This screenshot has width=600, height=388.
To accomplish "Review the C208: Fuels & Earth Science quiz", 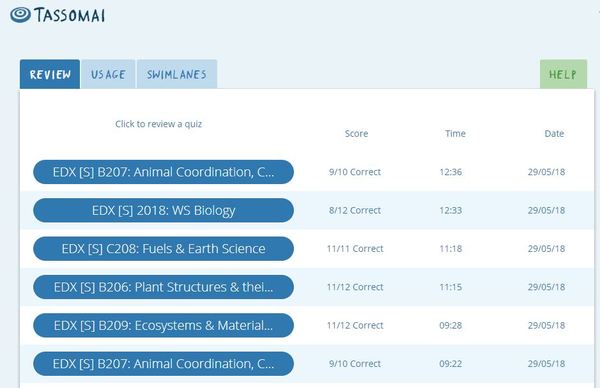I will pos(163,249).
